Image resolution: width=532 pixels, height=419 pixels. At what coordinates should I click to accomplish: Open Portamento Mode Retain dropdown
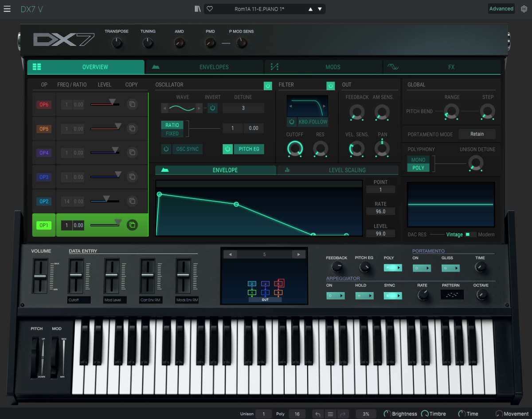(x=477, y=134)
